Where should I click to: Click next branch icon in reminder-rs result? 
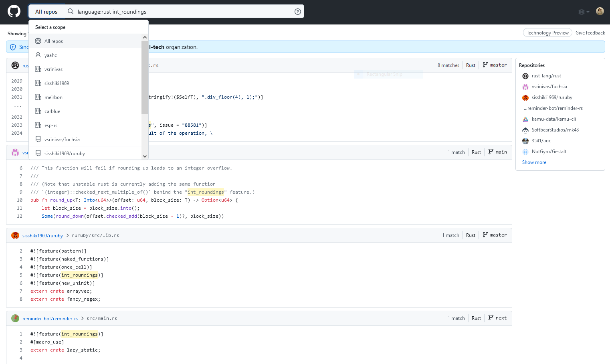click(x=491, y=317)
